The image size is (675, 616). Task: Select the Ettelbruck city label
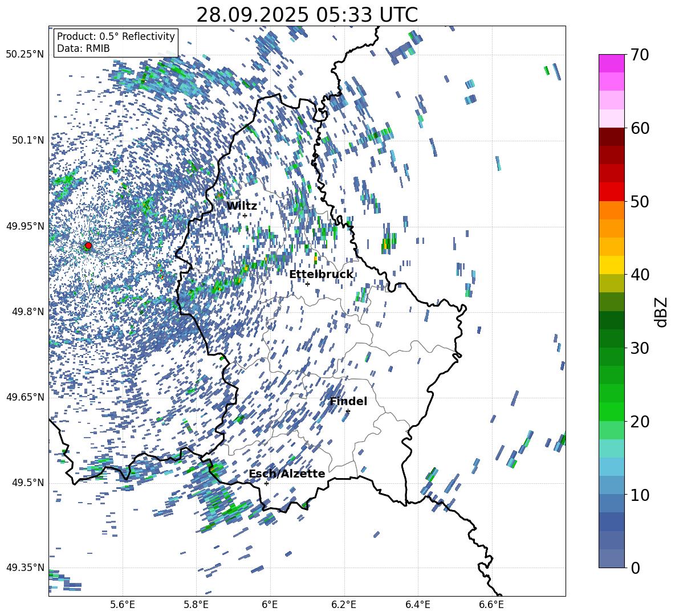321,275
